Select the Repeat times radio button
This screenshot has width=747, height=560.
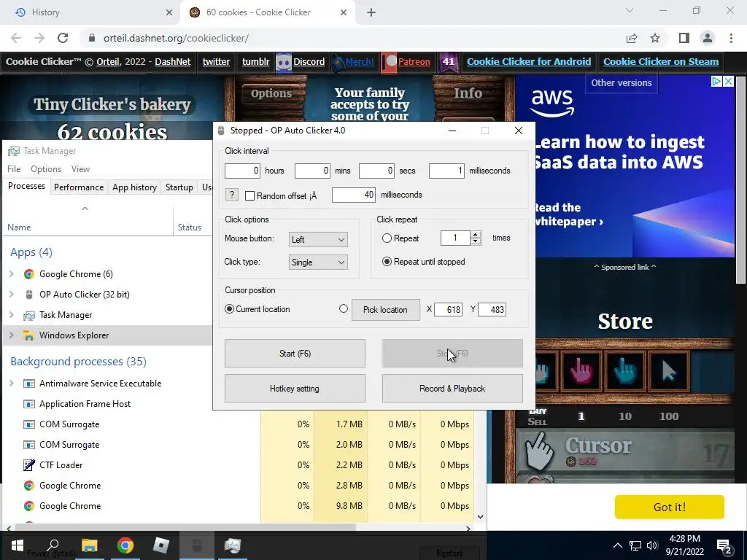(x=387, y=238)
